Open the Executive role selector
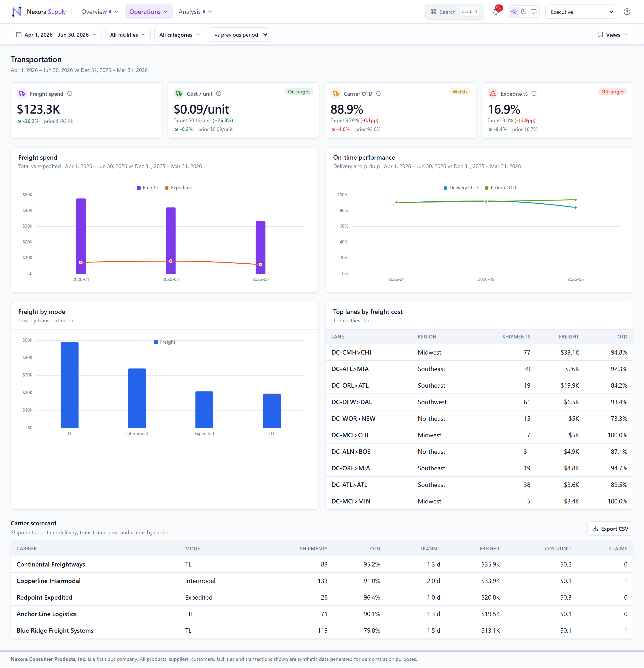This screenshot has height=668, width=644. click(580, 12)
